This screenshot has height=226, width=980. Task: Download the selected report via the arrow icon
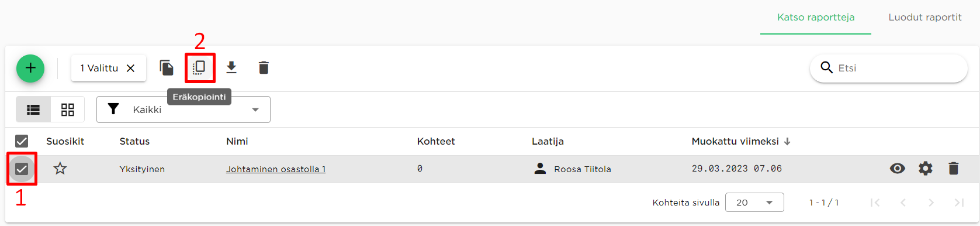tap(231, 68)
